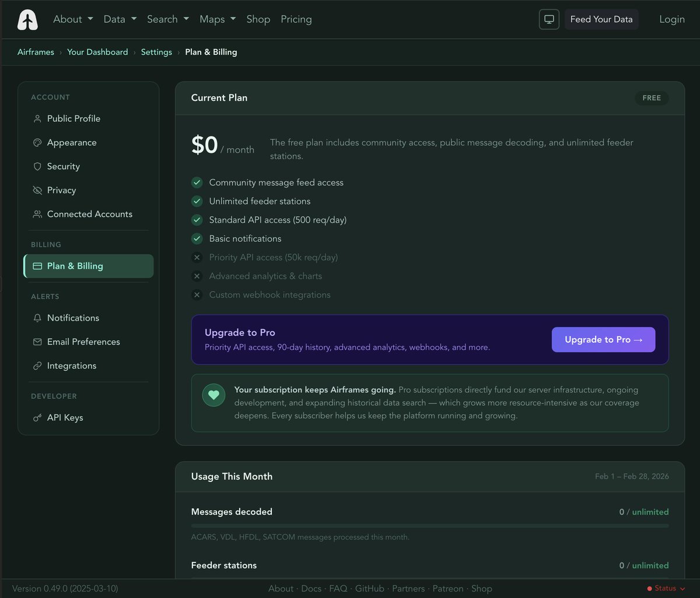Open the Shop page in top navigation
This screenshot has width=700, height=598.
pyautogui.click(x=258, y=19)
